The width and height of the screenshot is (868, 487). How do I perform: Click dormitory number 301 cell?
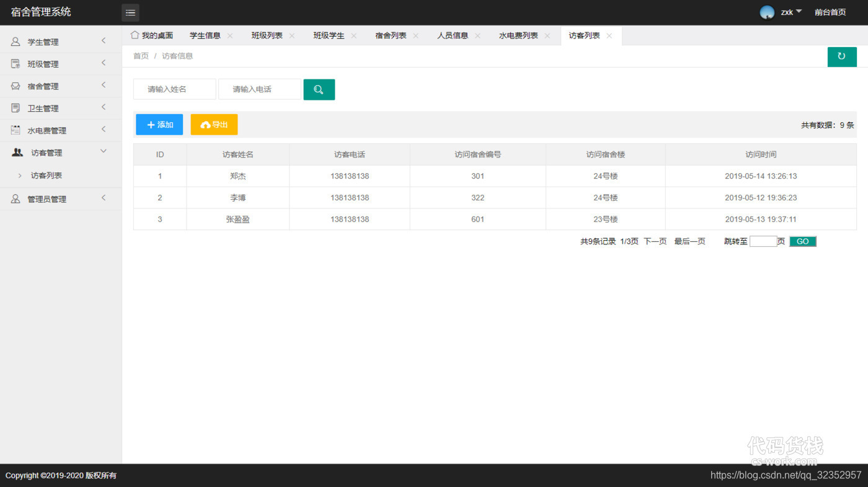(x=478, y=176)
